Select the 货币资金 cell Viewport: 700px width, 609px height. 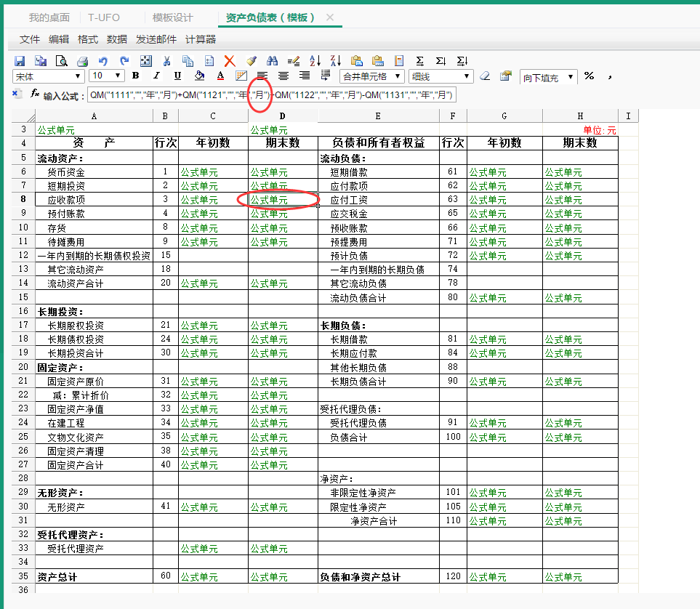94,172
